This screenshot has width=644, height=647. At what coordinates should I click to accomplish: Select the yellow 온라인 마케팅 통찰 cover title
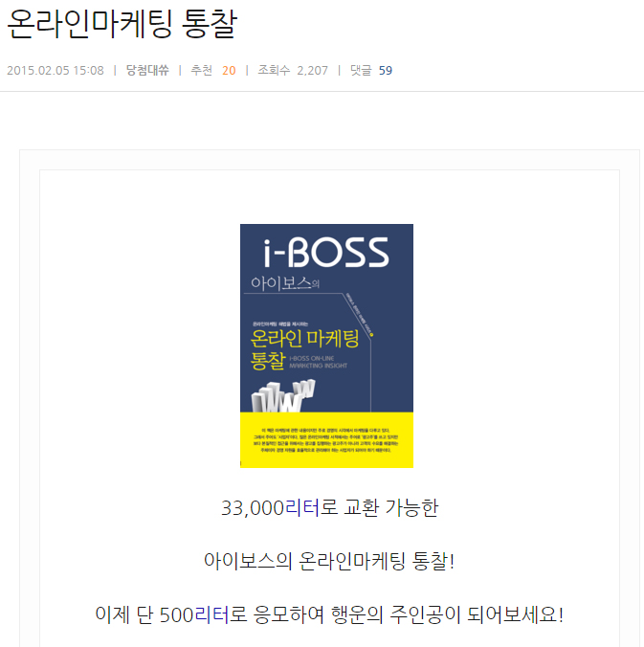(x=304, y=349)
